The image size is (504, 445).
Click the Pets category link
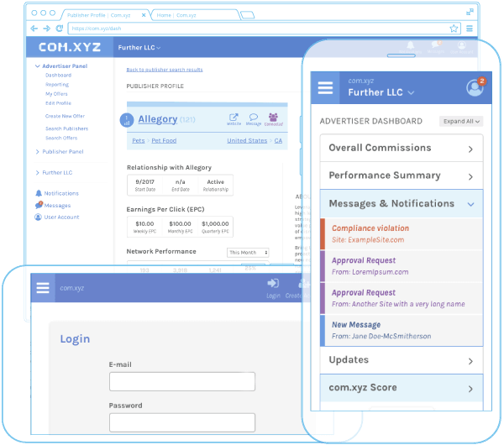tap(139, 140)
